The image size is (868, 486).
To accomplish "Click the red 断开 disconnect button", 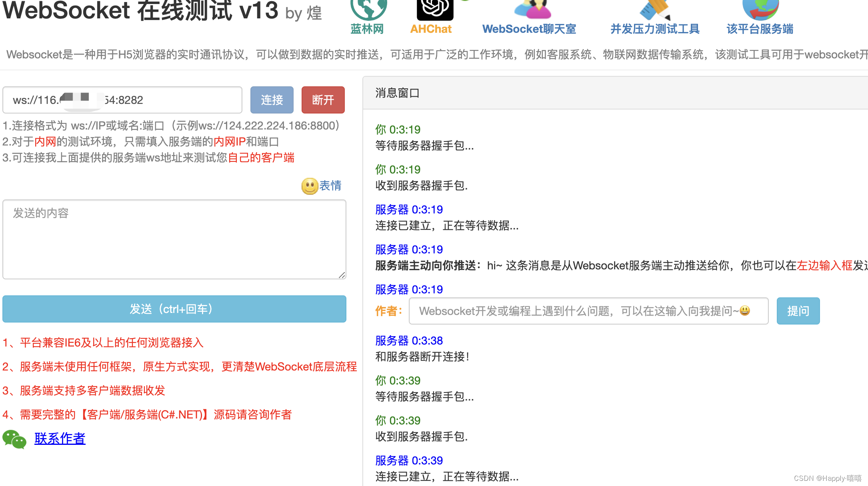I will pyautogui.click(x=323, y=100).
